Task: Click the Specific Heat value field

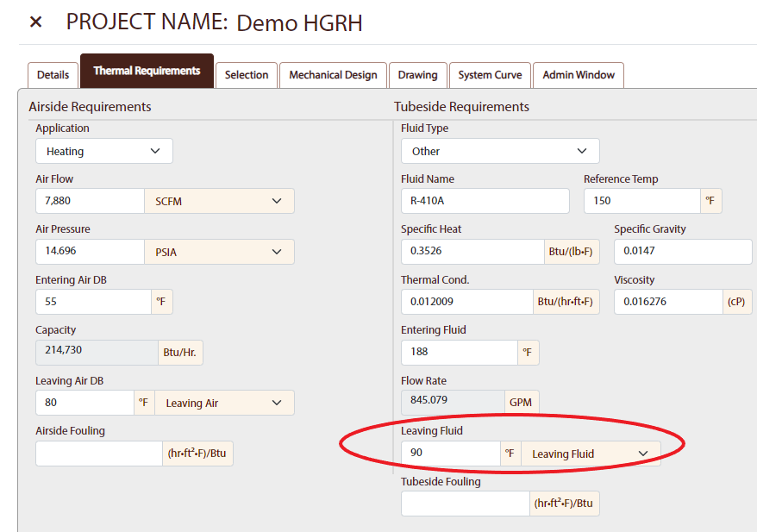Action: pyautogui.click(x=471, y=252)
